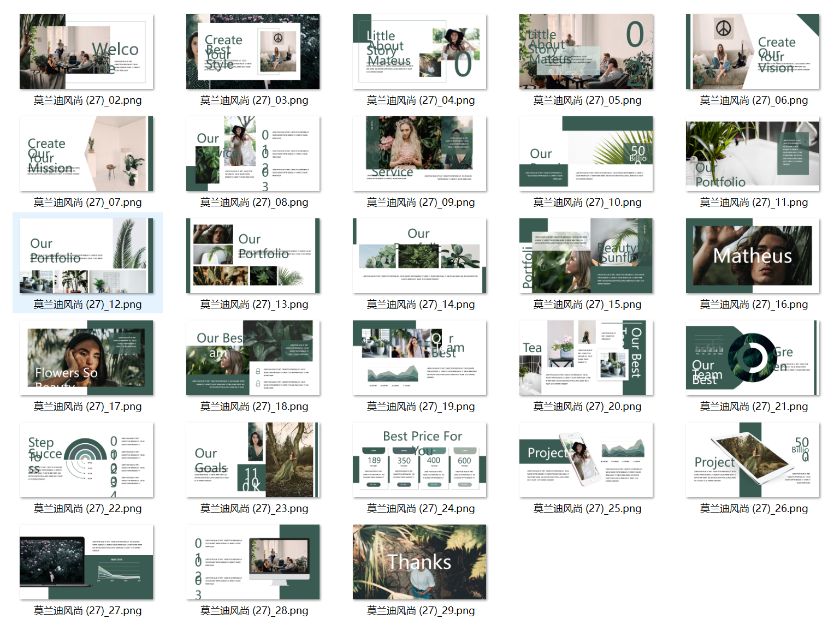Select the highlighted Our Portfolio thumbnail _12
This screenshot has height=631, width=840.
(86, 256)
